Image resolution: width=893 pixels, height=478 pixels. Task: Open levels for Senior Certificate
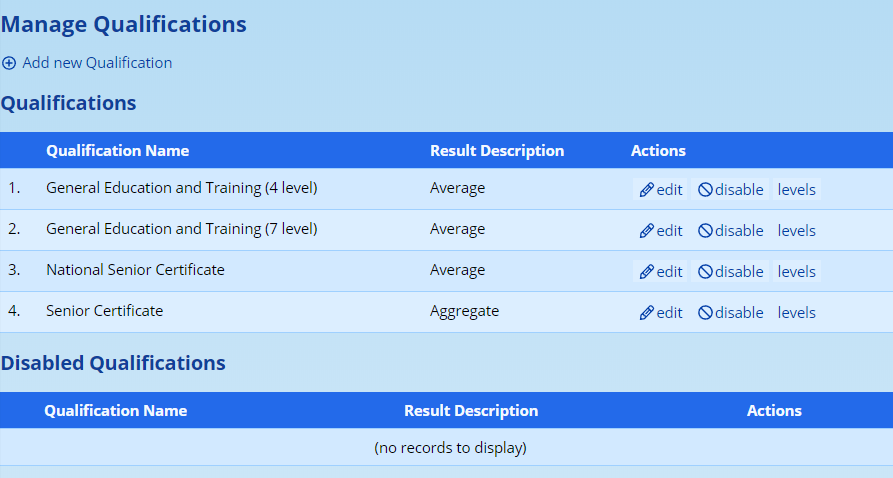797,313
